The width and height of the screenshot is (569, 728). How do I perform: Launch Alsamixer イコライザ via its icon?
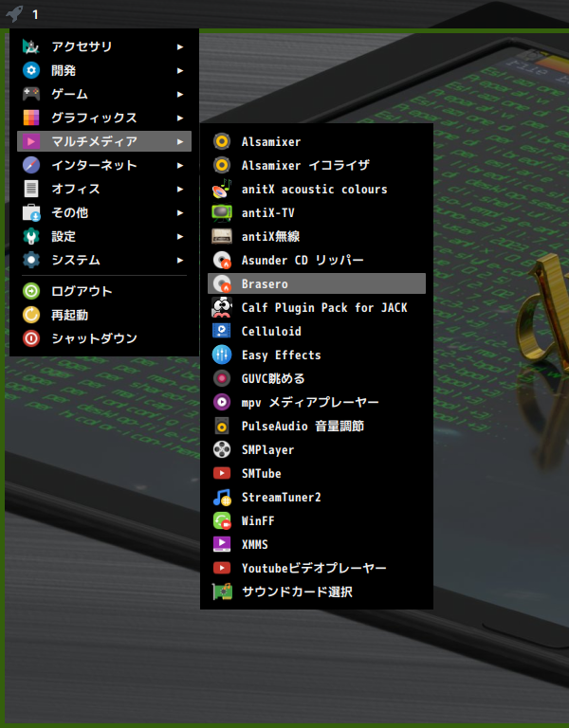pyautogui.click(x=222, y=165)
